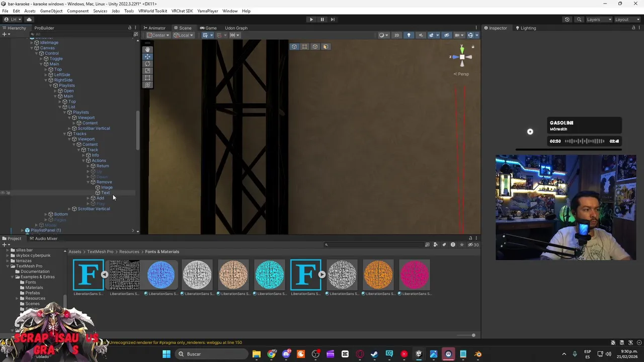Select the Rect tool
Screen dimensions: 644x362
coord(147,77)
